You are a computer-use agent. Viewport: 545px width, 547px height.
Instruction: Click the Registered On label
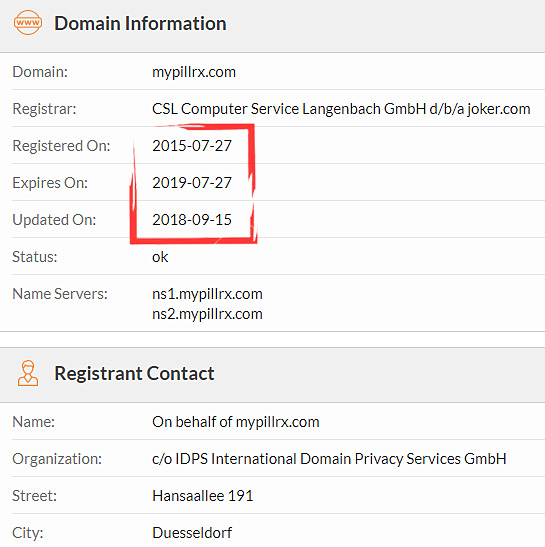click(x=61, y=146)
